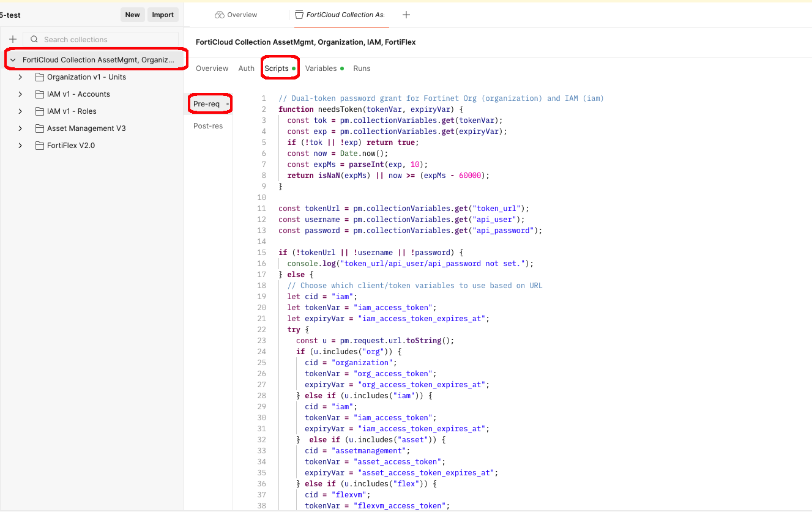Expand Organization v1 - Units folder
Screen dimensions: 812x512
pyautogui.click(x=20, y=77)
